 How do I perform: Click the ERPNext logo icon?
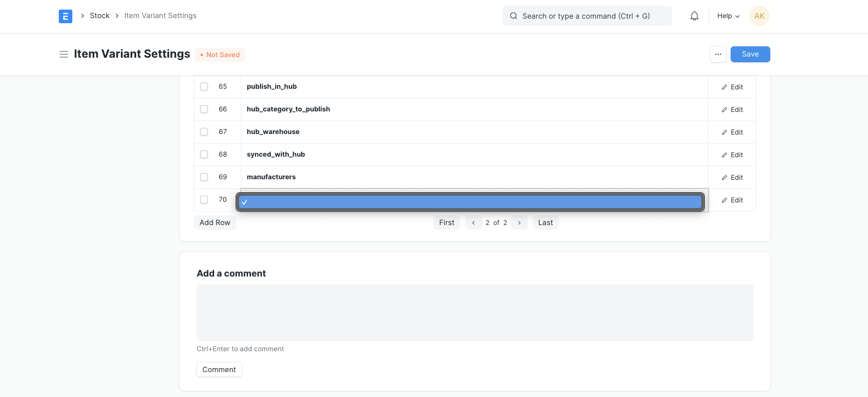[66, 16]
